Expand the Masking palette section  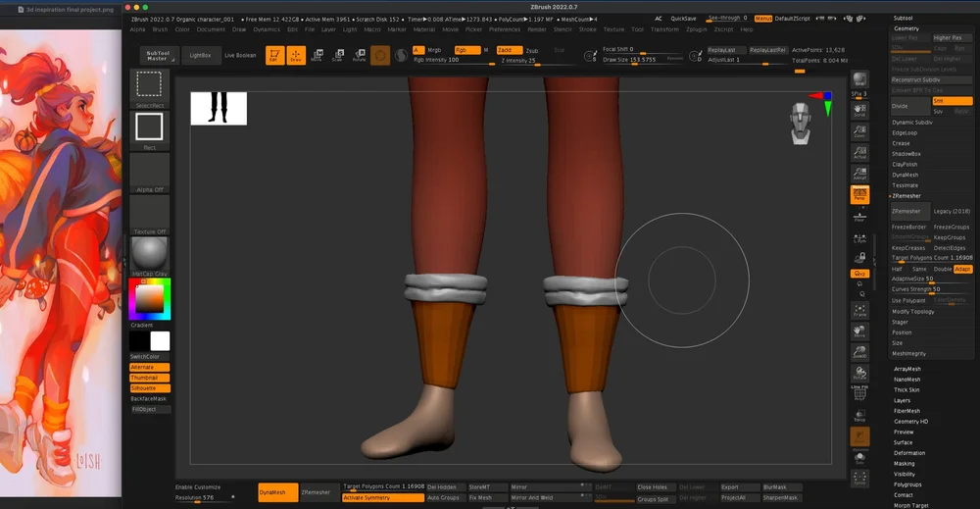(904, 463)
